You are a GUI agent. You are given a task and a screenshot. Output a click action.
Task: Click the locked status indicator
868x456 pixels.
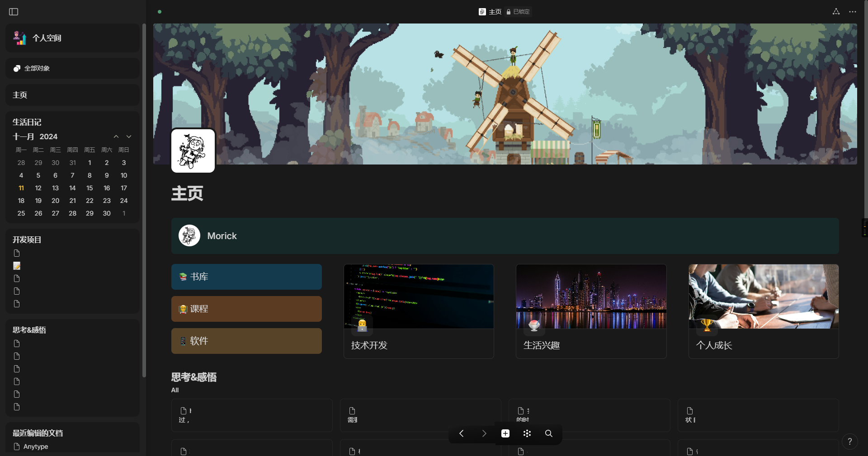tap(518, 12)
